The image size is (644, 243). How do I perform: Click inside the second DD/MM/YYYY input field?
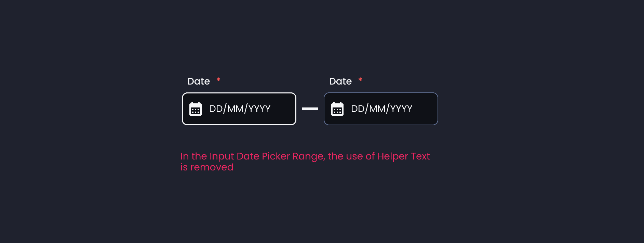click(382, 109)
